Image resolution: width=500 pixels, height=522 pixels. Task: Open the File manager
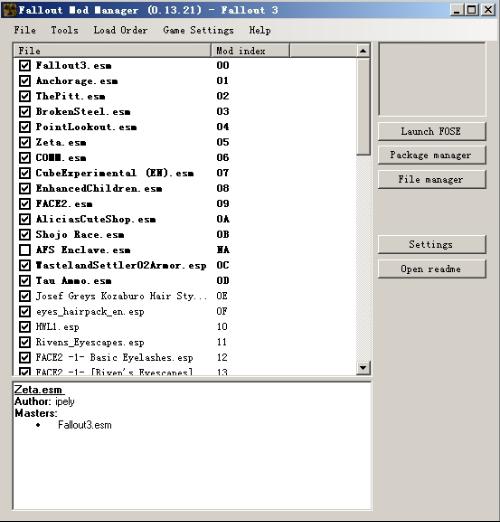point(432,179)
